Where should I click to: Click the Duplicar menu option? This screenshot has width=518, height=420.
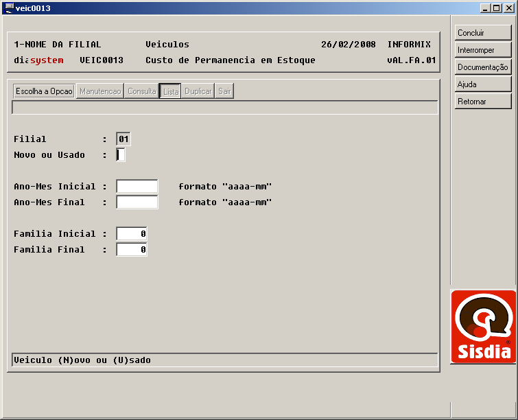[198, 91]
